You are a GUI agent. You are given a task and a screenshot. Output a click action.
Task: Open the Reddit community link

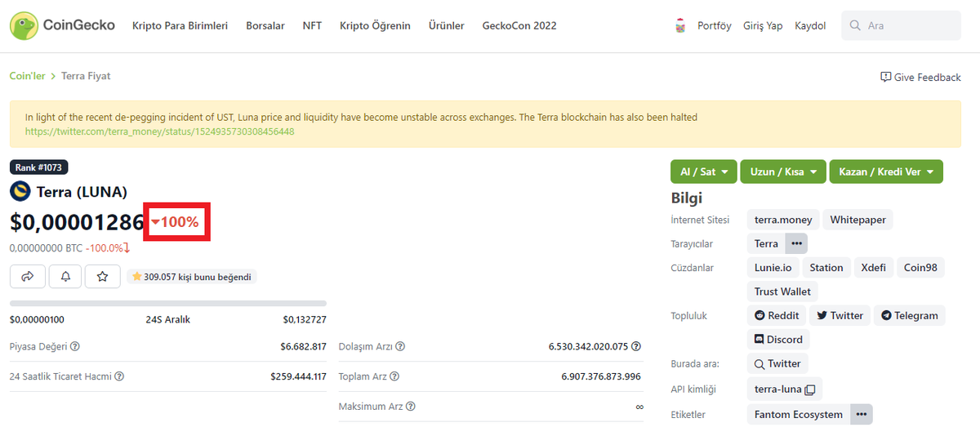pos(777,315)
